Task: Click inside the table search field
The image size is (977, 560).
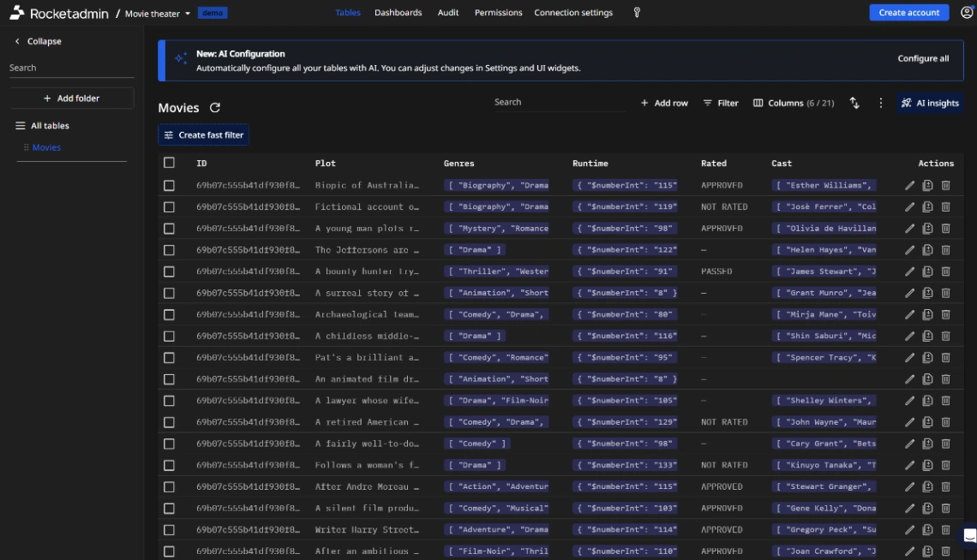Action: click(x=557, y=102)
